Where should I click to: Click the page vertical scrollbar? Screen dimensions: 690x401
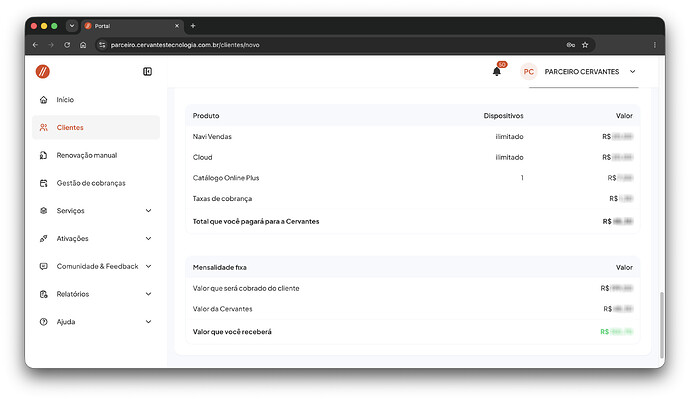[x=661, y=325]
